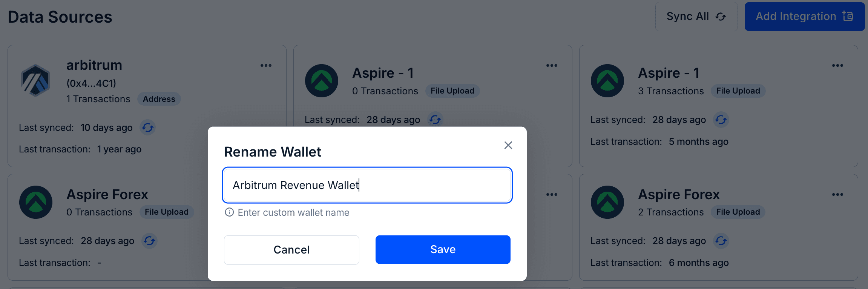
Task: Open options menu of Aspire - 1 card with 3 transactions
Action: click(837, 65)
